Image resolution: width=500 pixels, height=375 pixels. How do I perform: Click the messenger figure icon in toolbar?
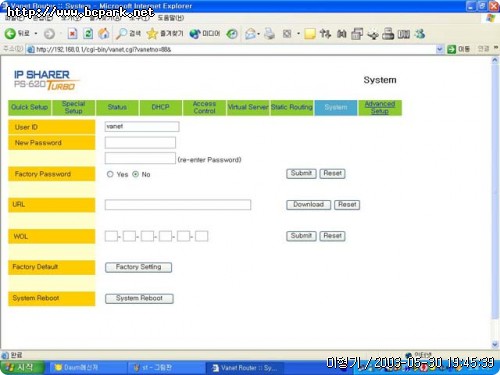click(420, 34)
